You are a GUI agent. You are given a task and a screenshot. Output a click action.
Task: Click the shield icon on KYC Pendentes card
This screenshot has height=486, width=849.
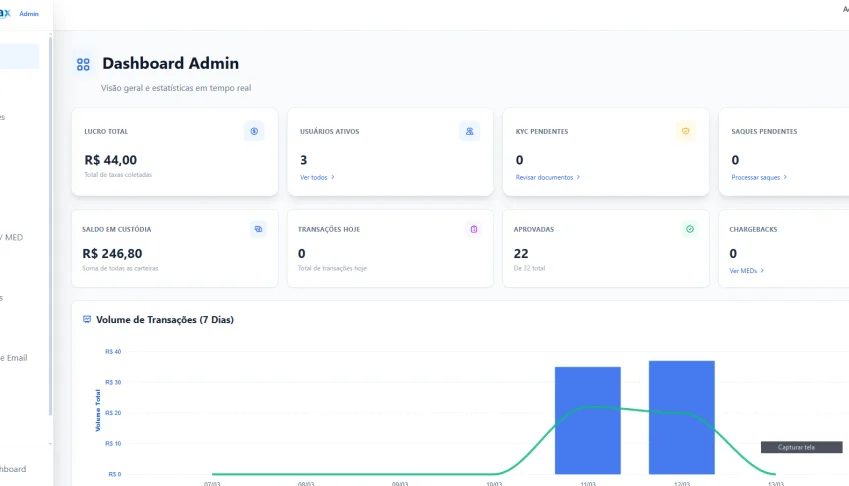pos(685,132)
